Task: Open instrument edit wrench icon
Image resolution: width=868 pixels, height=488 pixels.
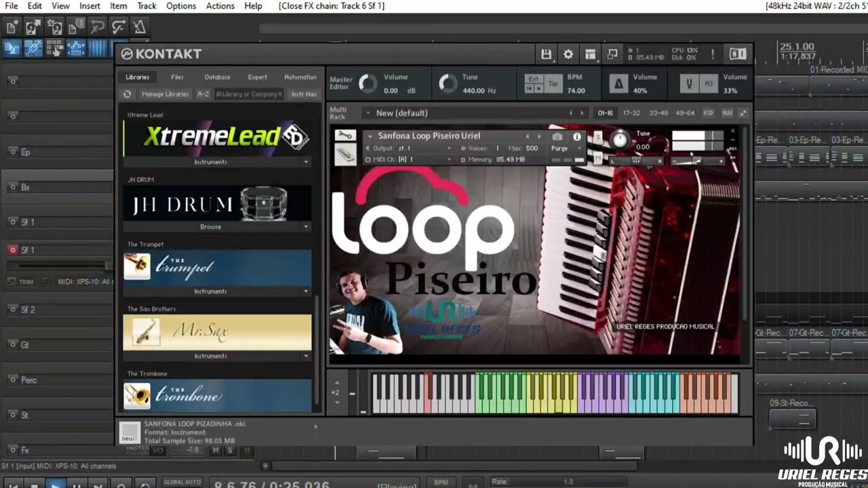Action: [x=344, y=136]
